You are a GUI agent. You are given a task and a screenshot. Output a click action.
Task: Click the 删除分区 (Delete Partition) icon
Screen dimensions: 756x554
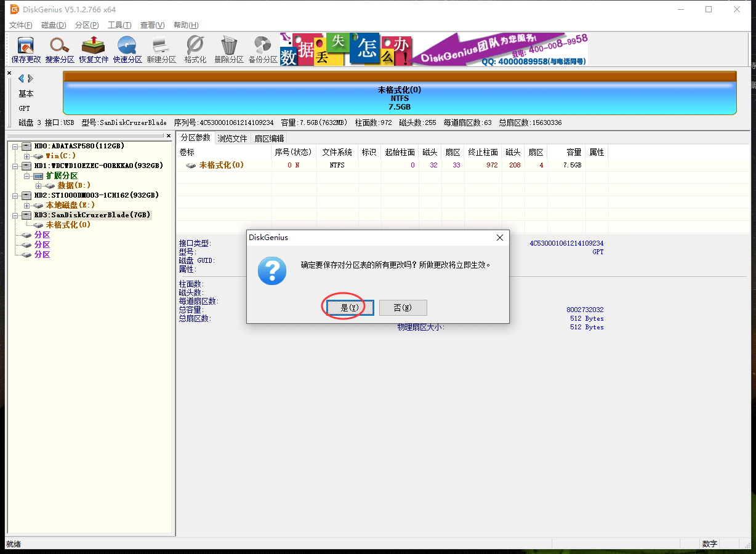(229, 50)
